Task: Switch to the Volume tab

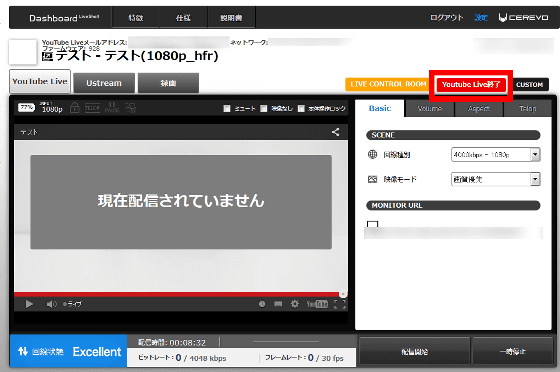Action: [x=430, y=109]
